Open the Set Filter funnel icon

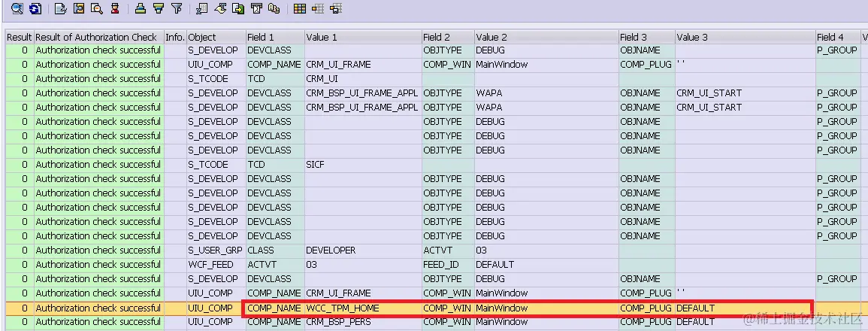coord(177,8)
